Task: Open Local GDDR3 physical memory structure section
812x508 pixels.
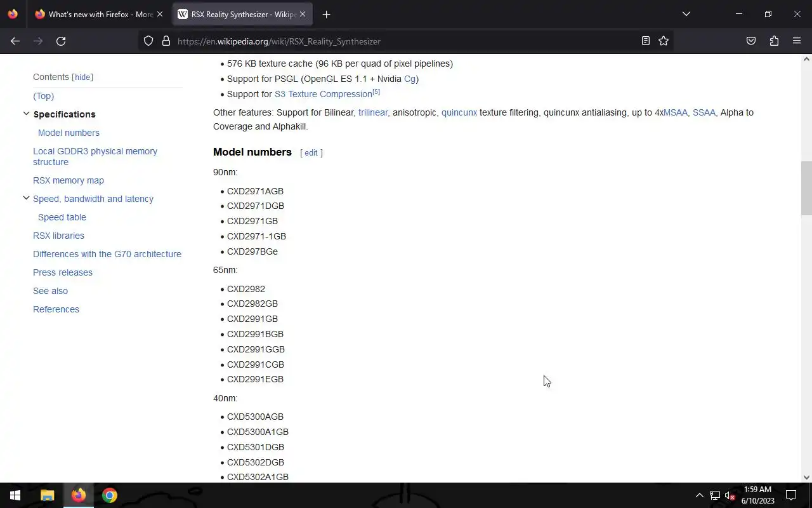Action: pyautogui.click(x=95, y=156)
